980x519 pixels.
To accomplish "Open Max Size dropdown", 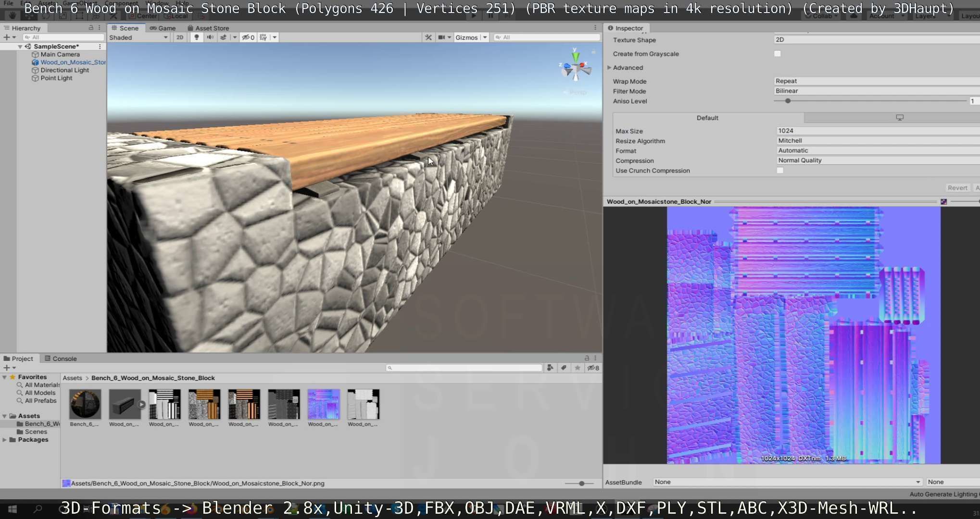I will click(x=878, y=131).
